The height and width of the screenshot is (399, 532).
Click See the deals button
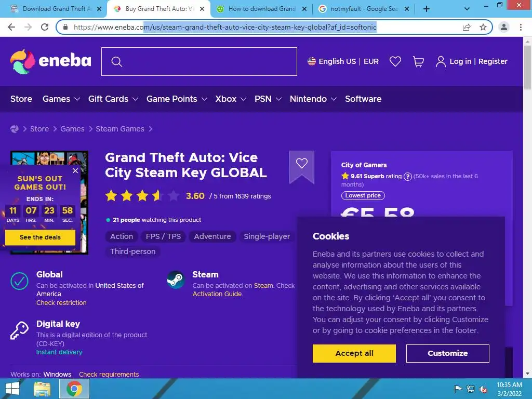tap(40, 237)
